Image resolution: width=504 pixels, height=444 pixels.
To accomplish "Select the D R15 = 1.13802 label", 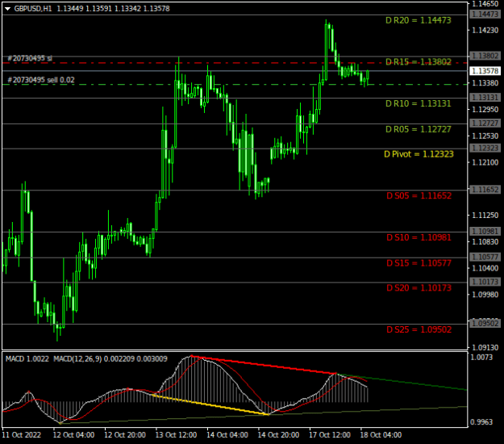I will click(419, 62).
